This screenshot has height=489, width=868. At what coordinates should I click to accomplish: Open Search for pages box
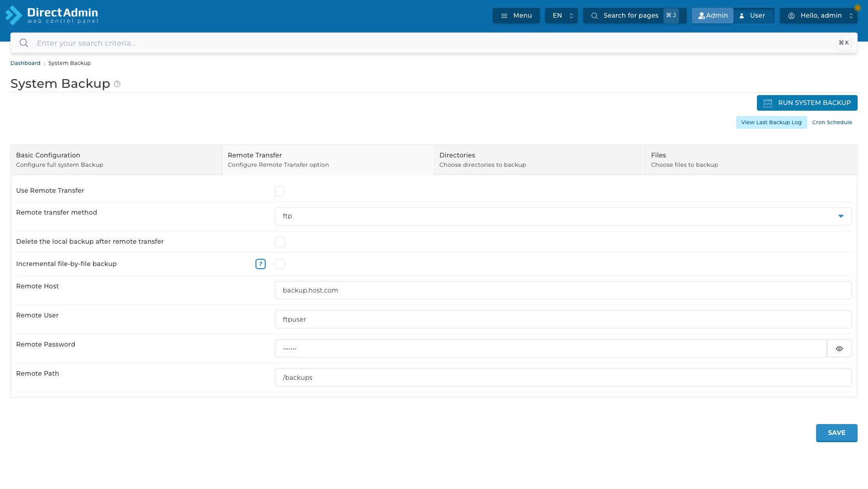[634, 16]
